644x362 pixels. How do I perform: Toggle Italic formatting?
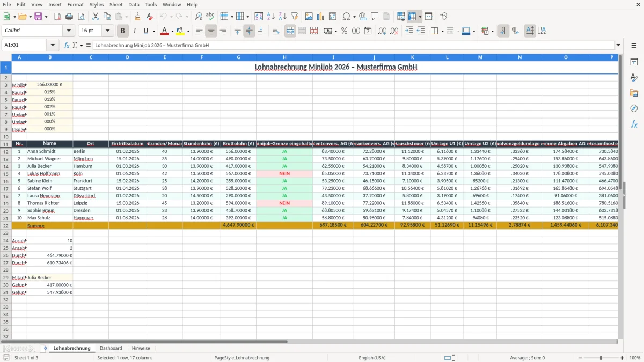coord(135,31)
